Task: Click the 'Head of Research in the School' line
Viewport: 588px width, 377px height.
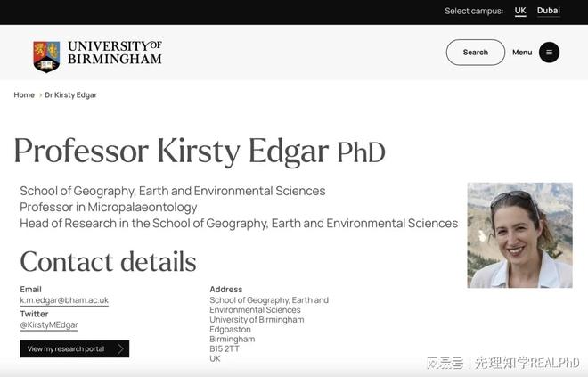Action: click(239, 223)
